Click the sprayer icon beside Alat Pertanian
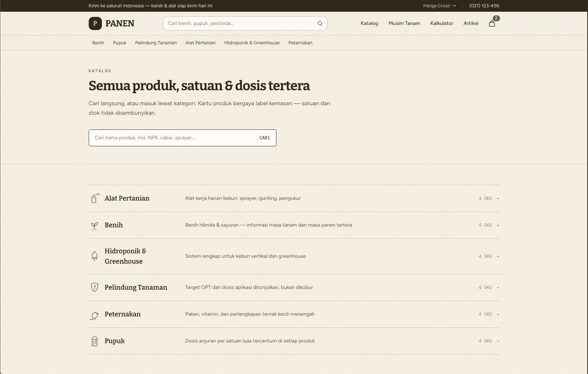The height and width of the screenshot is (374, 588). [95, 198]
